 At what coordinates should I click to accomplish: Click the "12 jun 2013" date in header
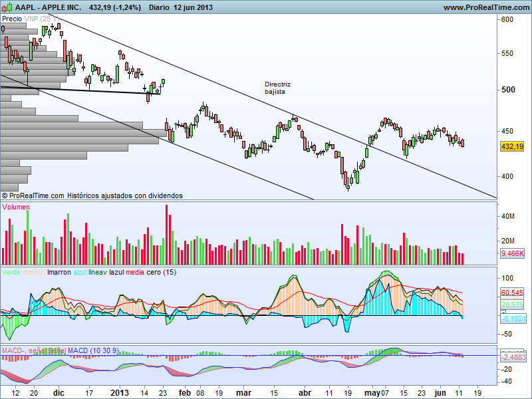click(x=193, y=7)
